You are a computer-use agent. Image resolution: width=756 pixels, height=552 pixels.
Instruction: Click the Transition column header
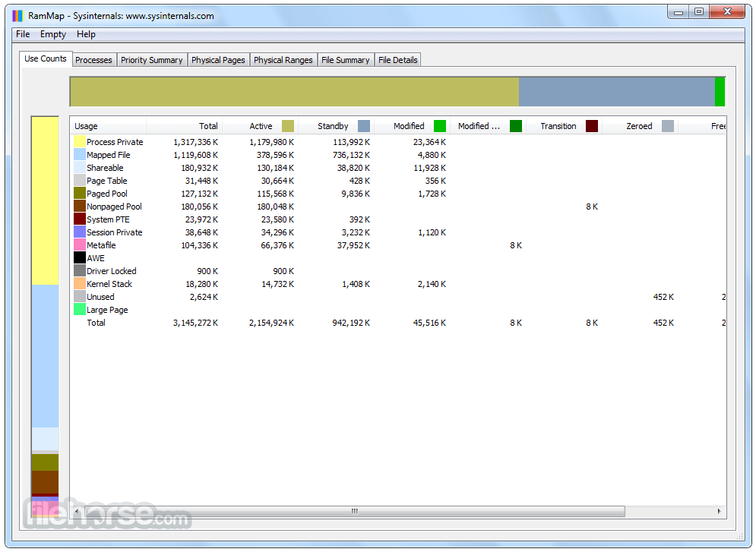[x=564, y=126]
